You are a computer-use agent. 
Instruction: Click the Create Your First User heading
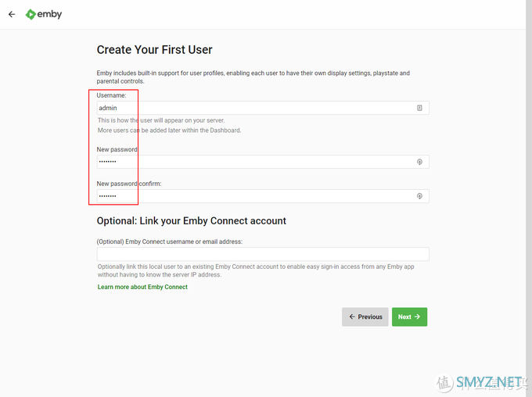click(154, 50)
